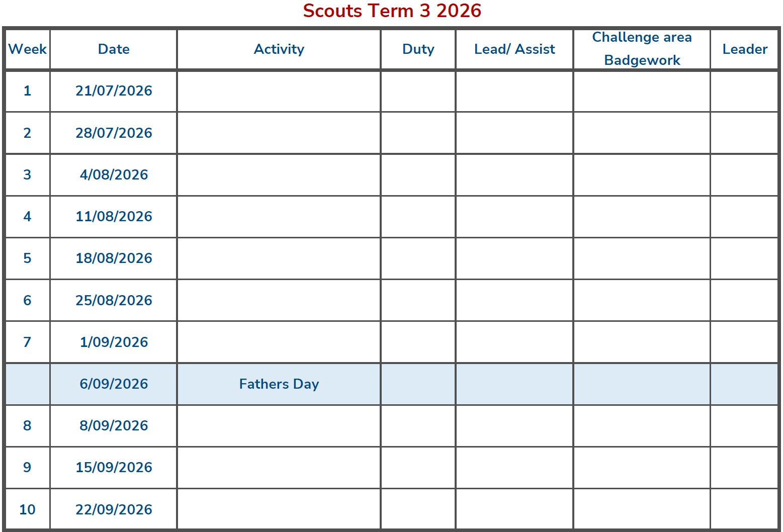Select the Date column header
The height and width of the screenshot is (532, 783).
(114, 49)
